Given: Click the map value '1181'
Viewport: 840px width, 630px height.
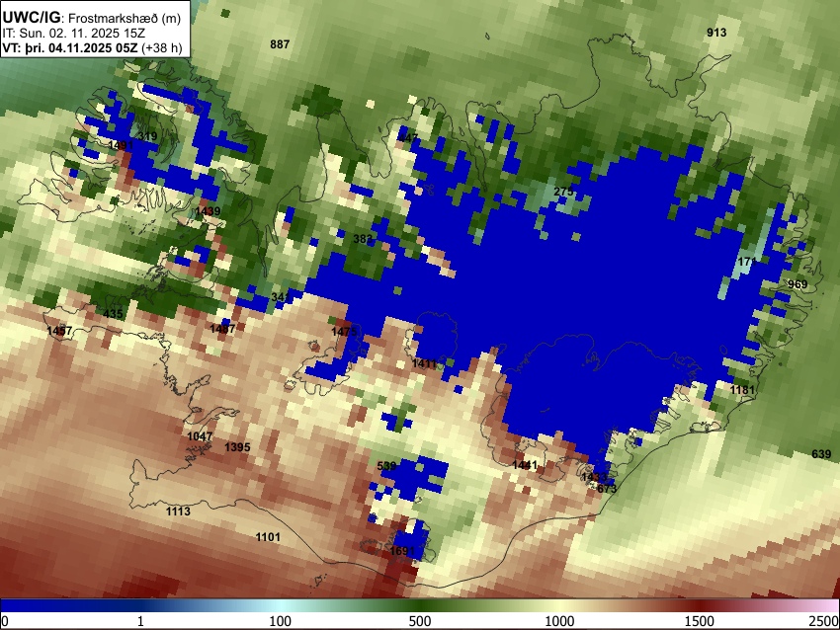Looking at the screenshot, I should click(x=742, y=390).
